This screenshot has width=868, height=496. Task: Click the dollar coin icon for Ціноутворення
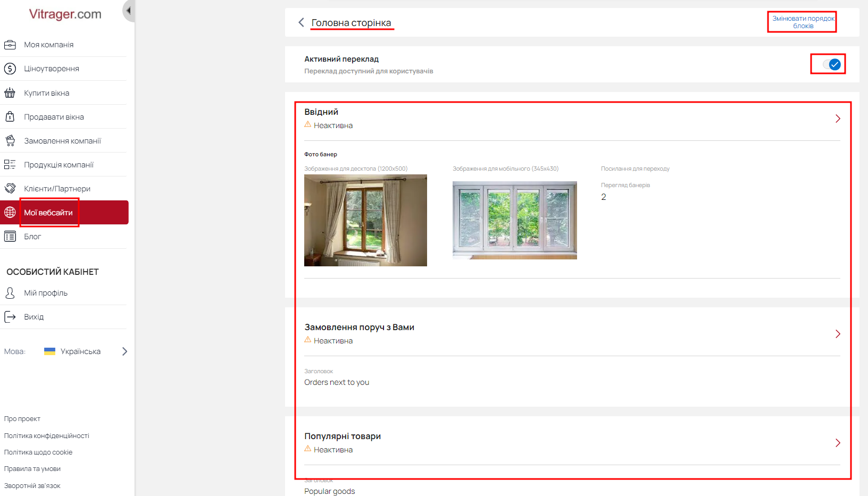10,69
